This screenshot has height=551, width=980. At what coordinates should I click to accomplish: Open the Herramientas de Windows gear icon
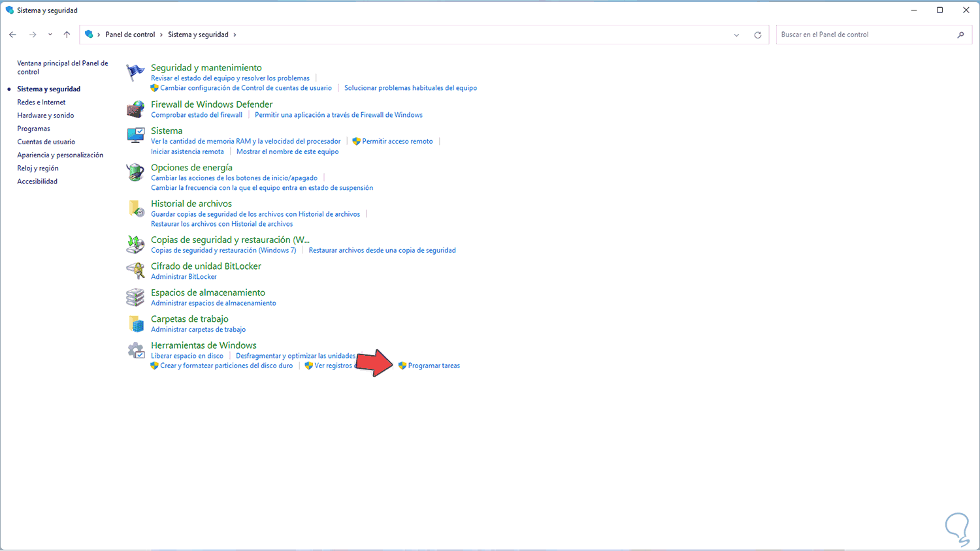pos(135,350)
